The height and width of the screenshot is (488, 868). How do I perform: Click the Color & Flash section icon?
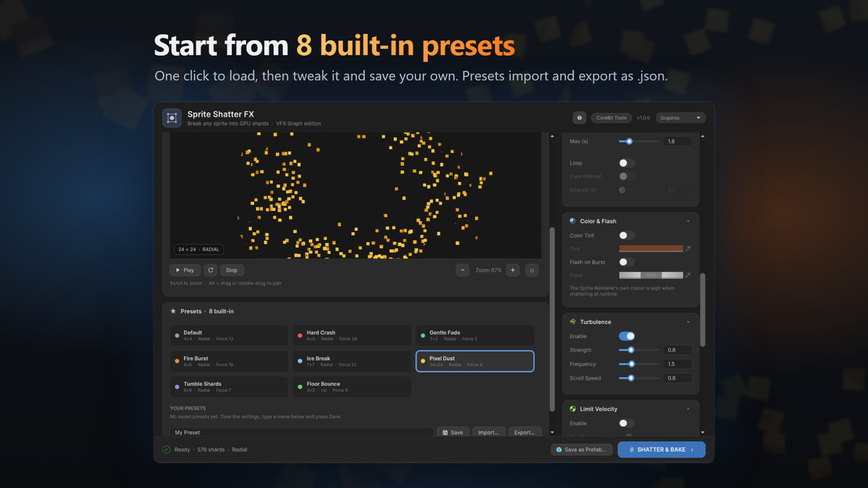click(573, 221)
